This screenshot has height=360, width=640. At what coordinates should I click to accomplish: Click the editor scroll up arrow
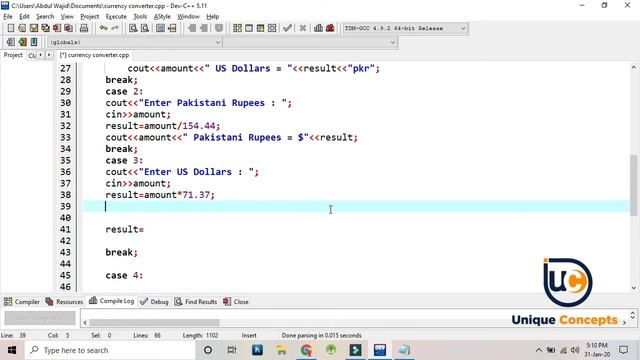(633, 67)
